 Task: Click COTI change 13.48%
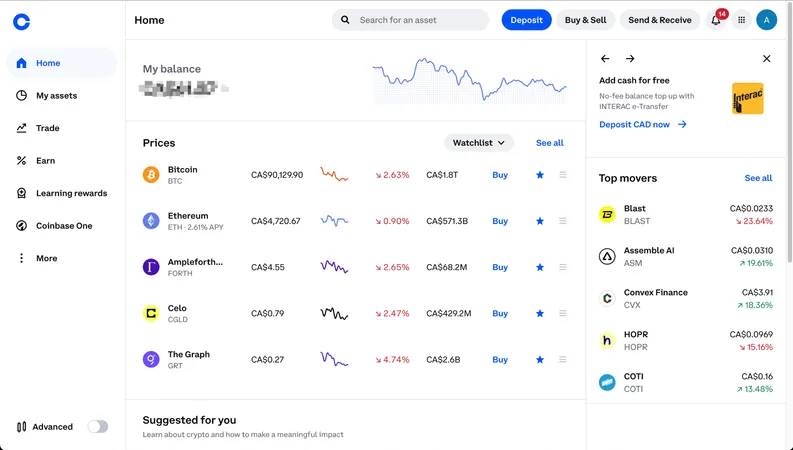(x=755, y=389)
